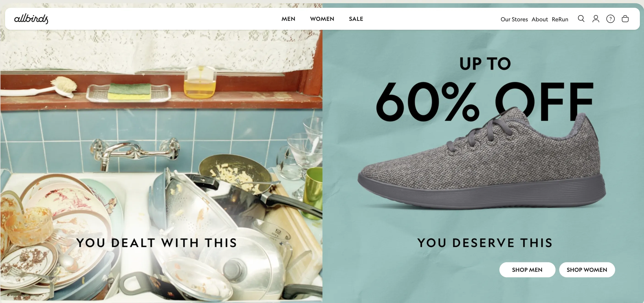This screenshot has width=644, height=303.
Task: Click the UP TO banner text
Action: (485, 63)
